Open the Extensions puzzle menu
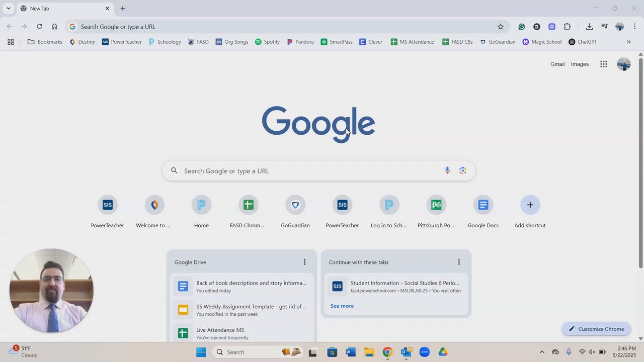 click(x=567, y=27)
